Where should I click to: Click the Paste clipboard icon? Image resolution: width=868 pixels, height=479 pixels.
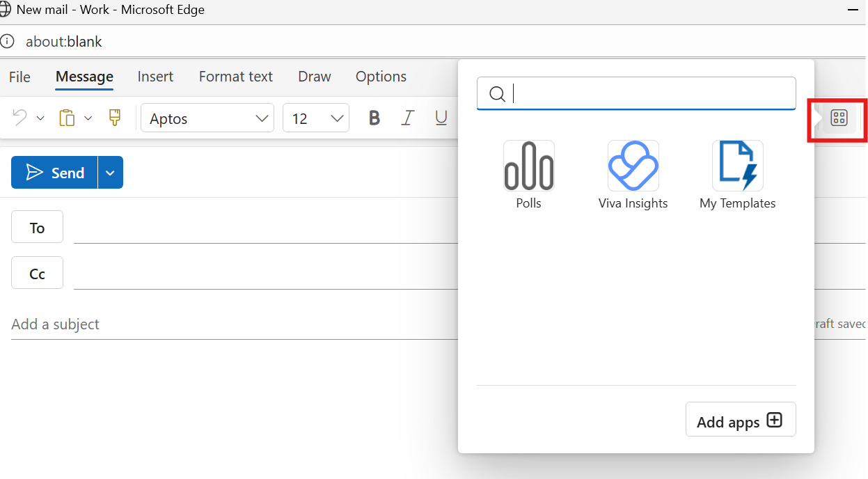tap(67, 118)
